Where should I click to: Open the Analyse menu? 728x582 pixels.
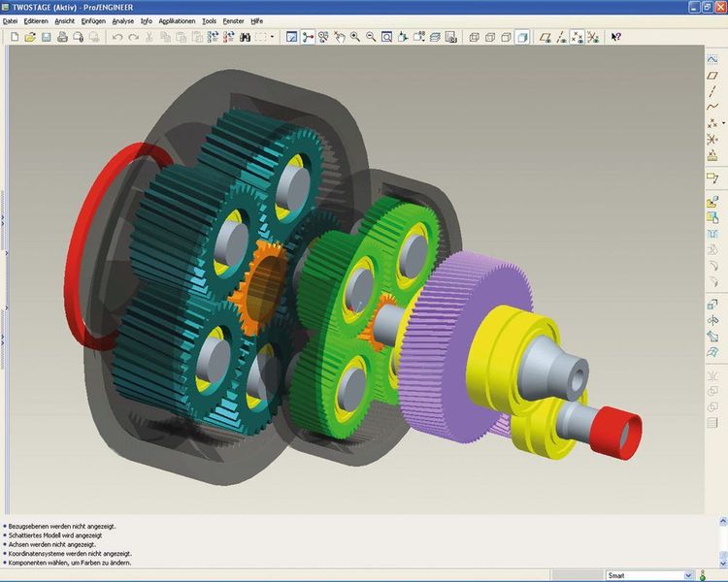pos(123,21)
